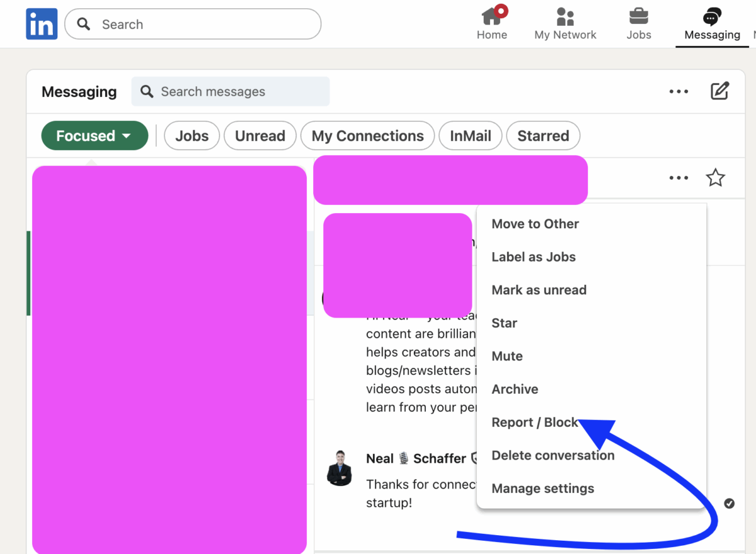
Task: Click the Search messages field
Action: pyautogui.click(x=231, y=91)
